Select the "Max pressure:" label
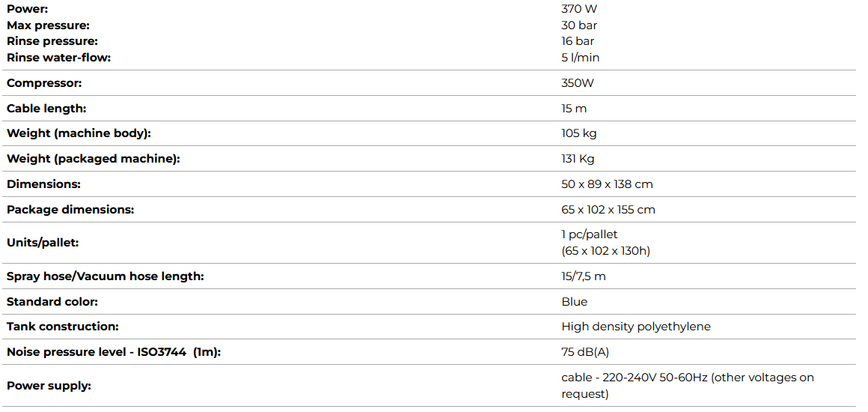 48,25
